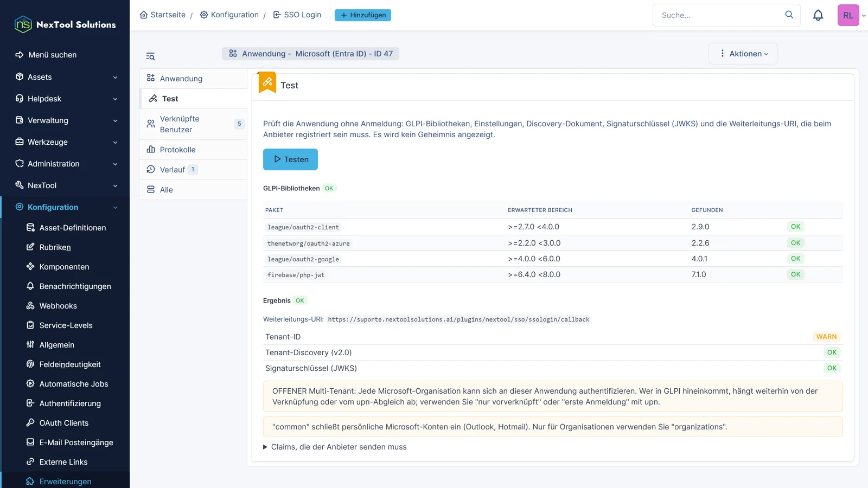The height and width of the screenshot is (488, 868).
Task: Open the Verknüpfte Benutzer tab
Action: point(193,124)
